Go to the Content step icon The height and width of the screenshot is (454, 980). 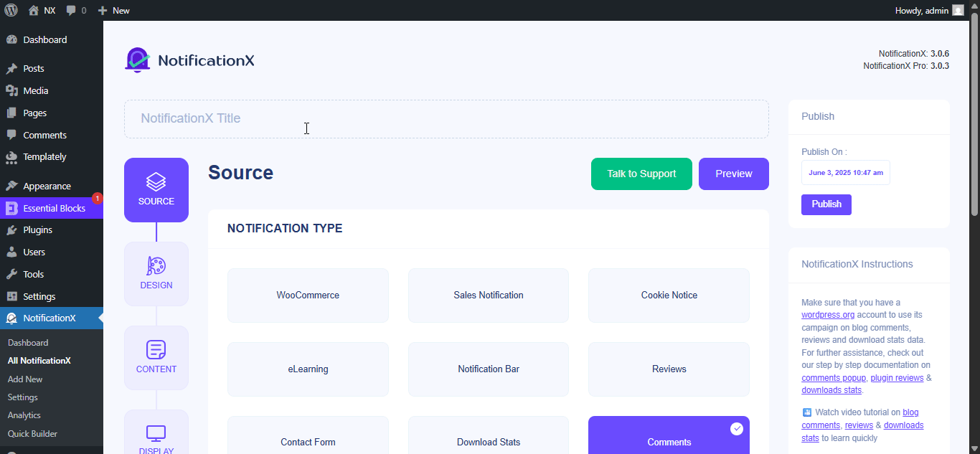click(156, 350)
